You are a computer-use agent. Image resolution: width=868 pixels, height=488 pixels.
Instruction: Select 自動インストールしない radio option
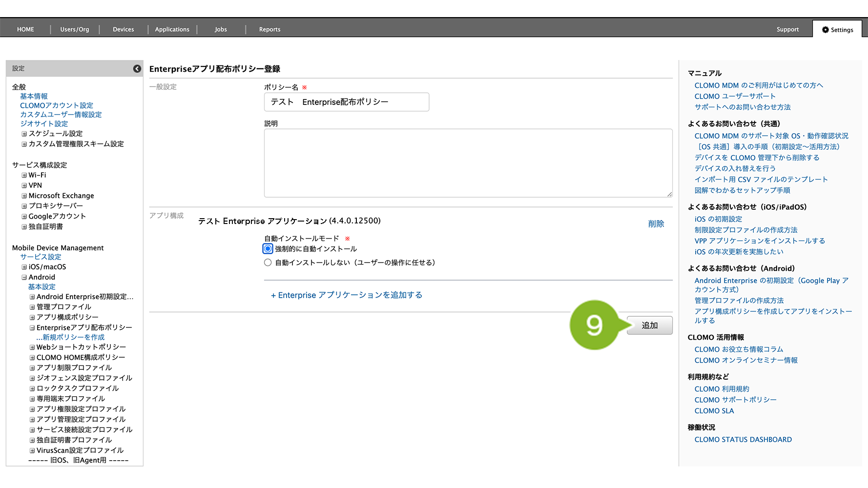(268, 263)
